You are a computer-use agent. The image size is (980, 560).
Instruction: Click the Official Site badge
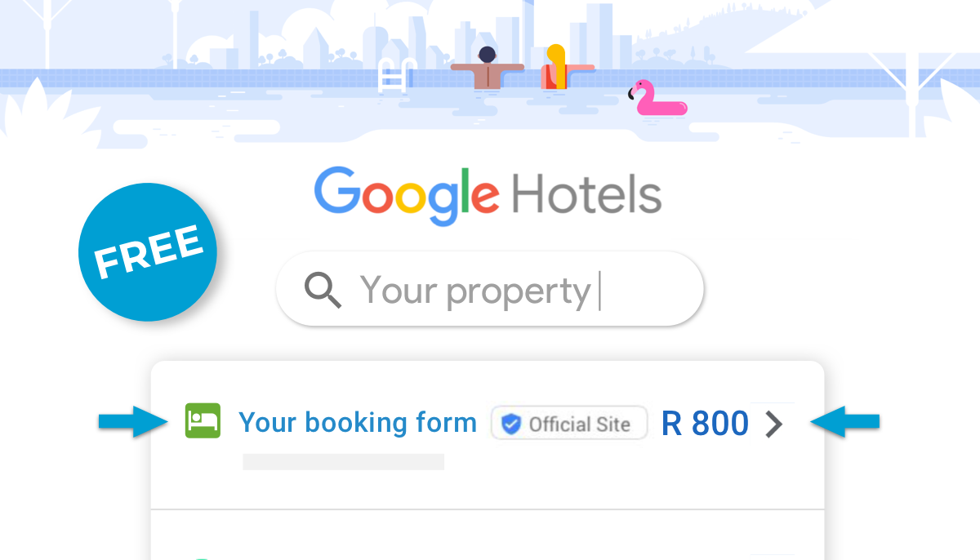(x=569, y=424)
